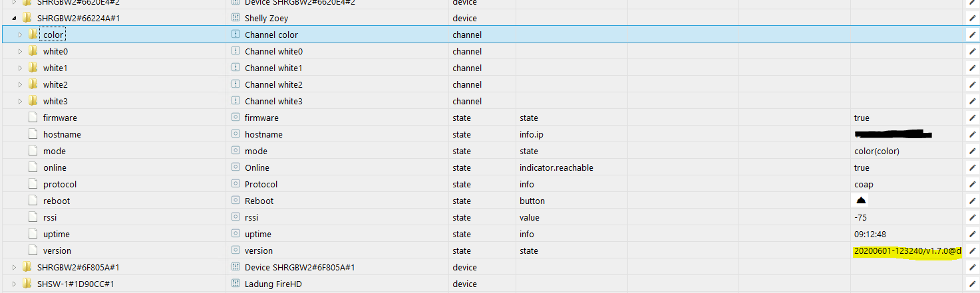
Task: Click the pencil edit icon for version row
Action: 972,250
